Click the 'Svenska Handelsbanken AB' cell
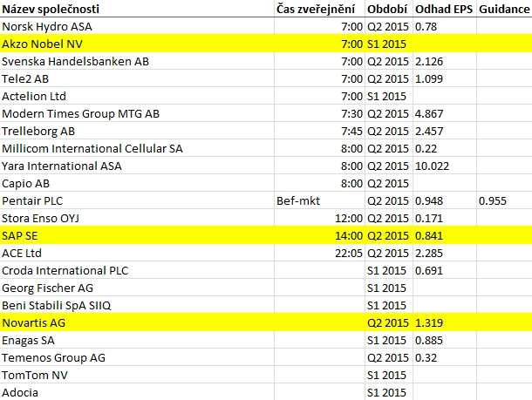The height and width of the screenshot is (400, 532). 137,61
